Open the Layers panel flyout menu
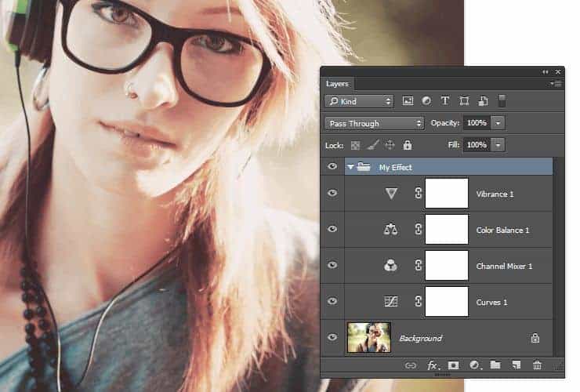This screenshot has height=392, width=580. (556, 84)
